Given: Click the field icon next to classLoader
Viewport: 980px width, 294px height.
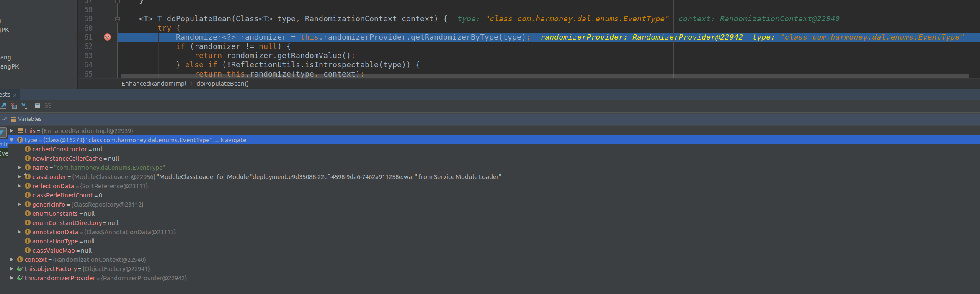Looking at the screenshot, I should (28, 177).
